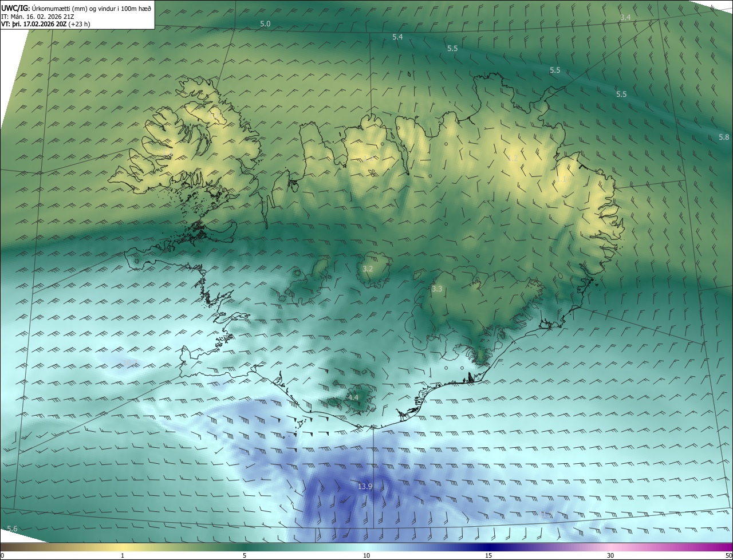Click the colour scale tick label 50

728,555
